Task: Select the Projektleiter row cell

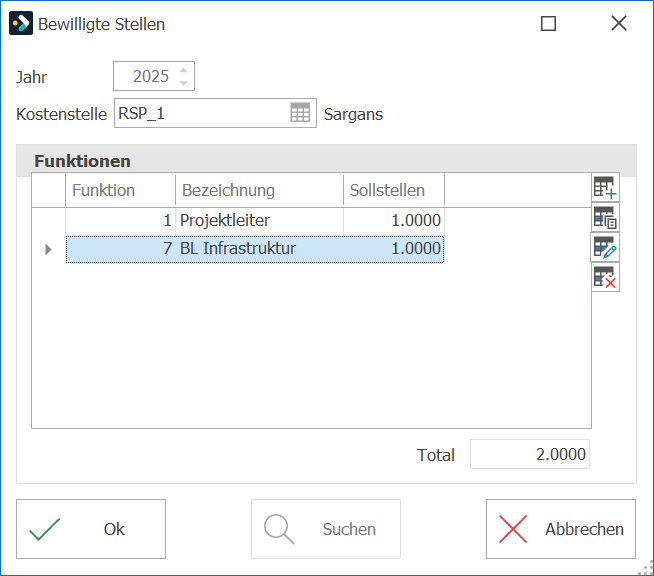Action: pos(259,220)
